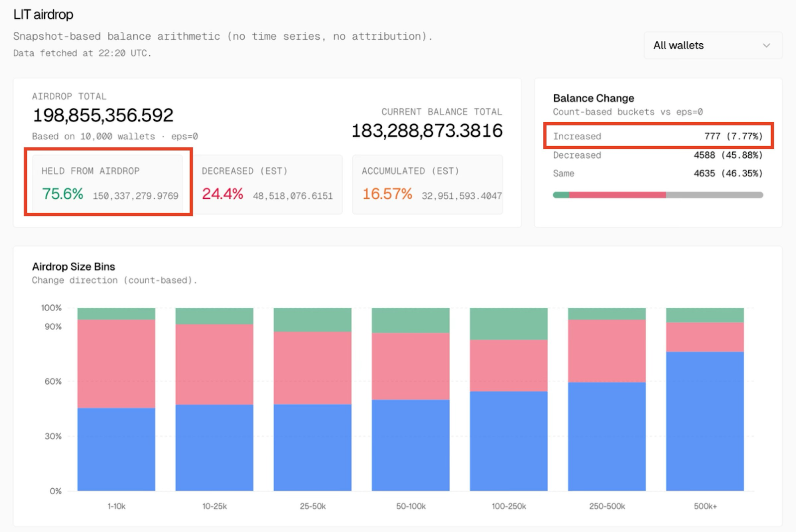796x532 pixels.
Task: Select the Held From Airdrop stat card
Action: [107, 184]
